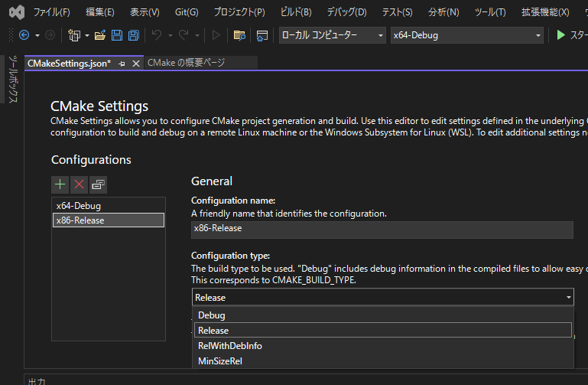This screenshot has width=588, height=385.
Task: Click the grayed start-without-debug play icon
Action: click(216, 35)
